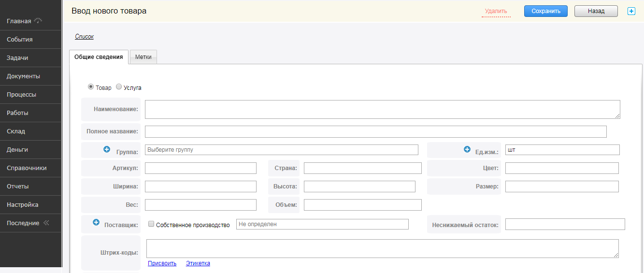Viewport: 644px width, 273px height.
Task: Select the Услуга radio button
Action: click(x=119, y=87)
